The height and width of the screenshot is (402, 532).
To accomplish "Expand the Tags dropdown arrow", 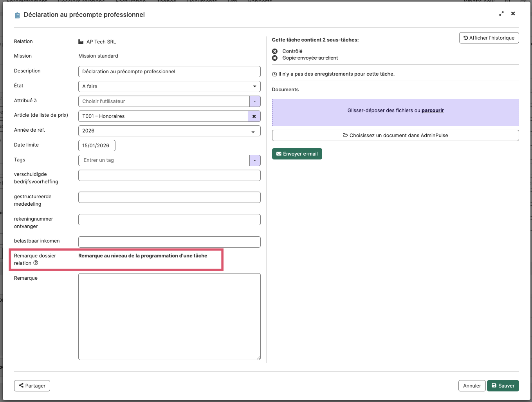I will coord(255,160).
